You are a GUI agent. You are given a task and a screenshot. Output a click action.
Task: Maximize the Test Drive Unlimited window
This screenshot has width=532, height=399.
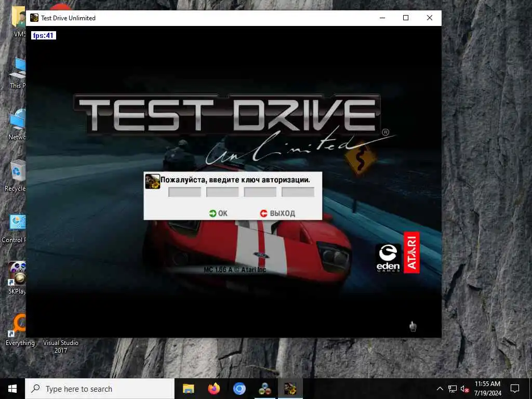click(406, 18)
